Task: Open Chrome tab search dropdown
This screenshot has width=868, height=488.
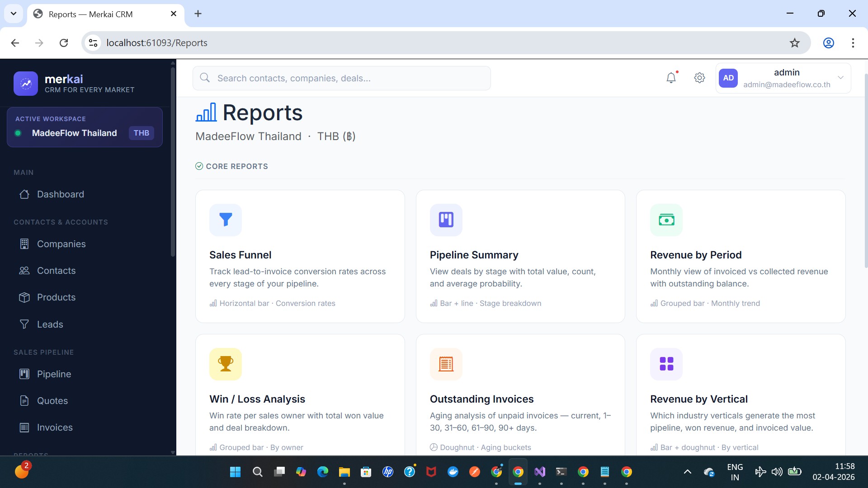Action: [x=14, y=14]
